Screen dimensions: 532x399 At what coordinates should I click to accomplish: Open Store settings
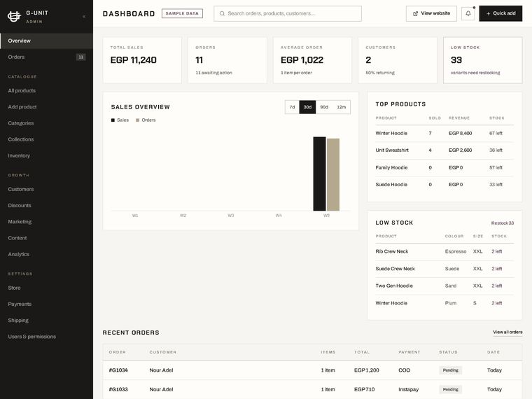click(x=46, y=288)
